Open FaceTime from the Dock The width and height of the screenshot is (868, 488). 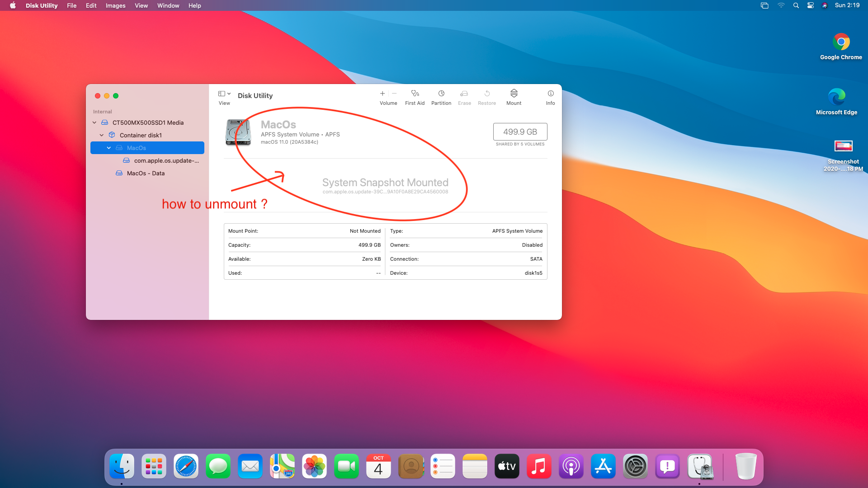[x=346, y=466]
